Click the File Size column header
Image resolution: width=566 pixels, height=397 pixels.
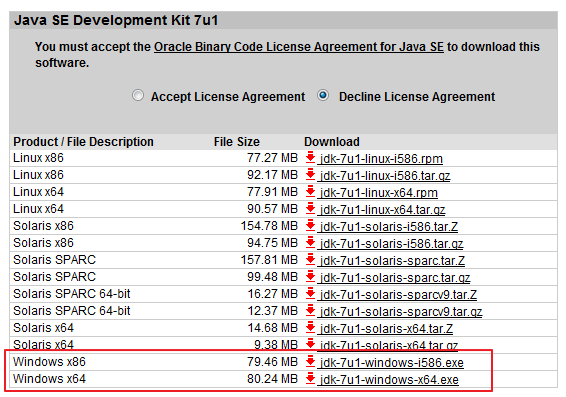[x=237, y=142]
